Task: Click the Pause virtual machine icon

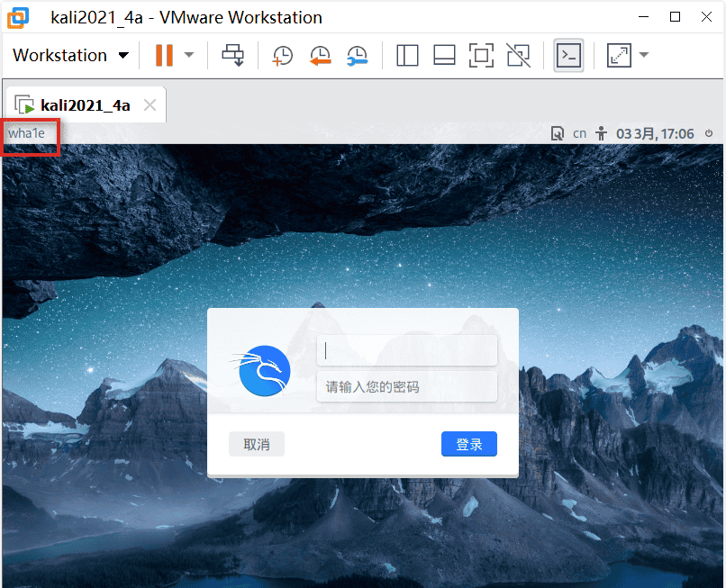Action: [164, 56]
